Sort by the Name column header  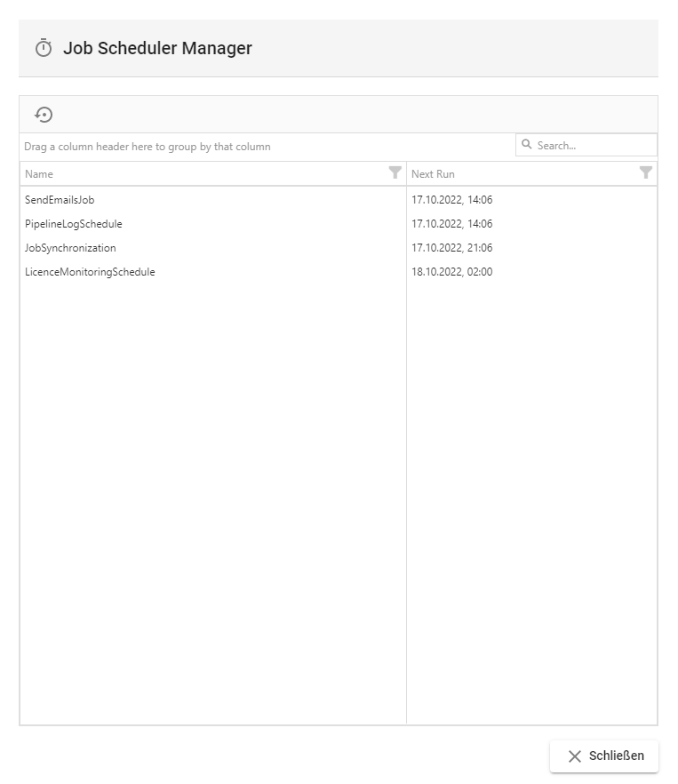click(39, 174)
